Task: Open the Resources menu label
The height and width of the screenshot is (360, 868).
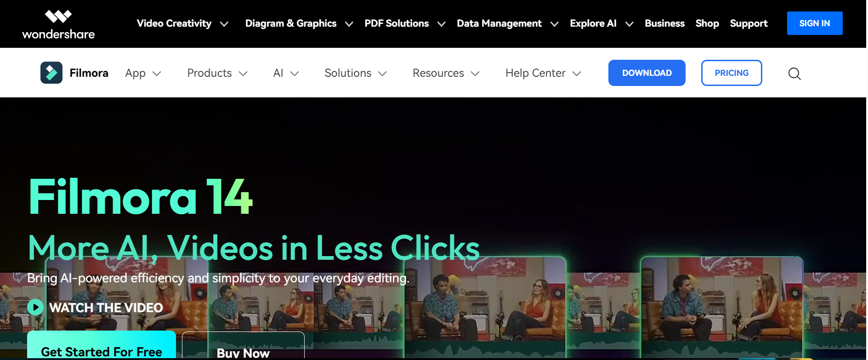Action: click(438, 73)
